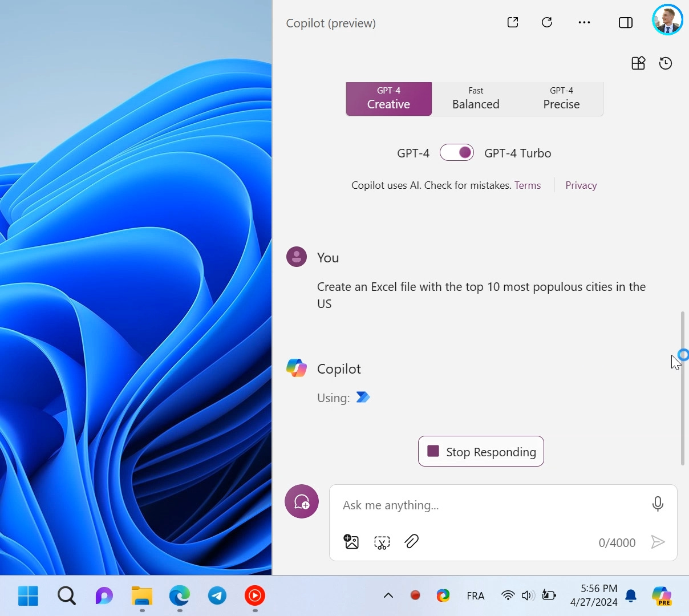Add a screenshot to the prompt

point(382,542)
